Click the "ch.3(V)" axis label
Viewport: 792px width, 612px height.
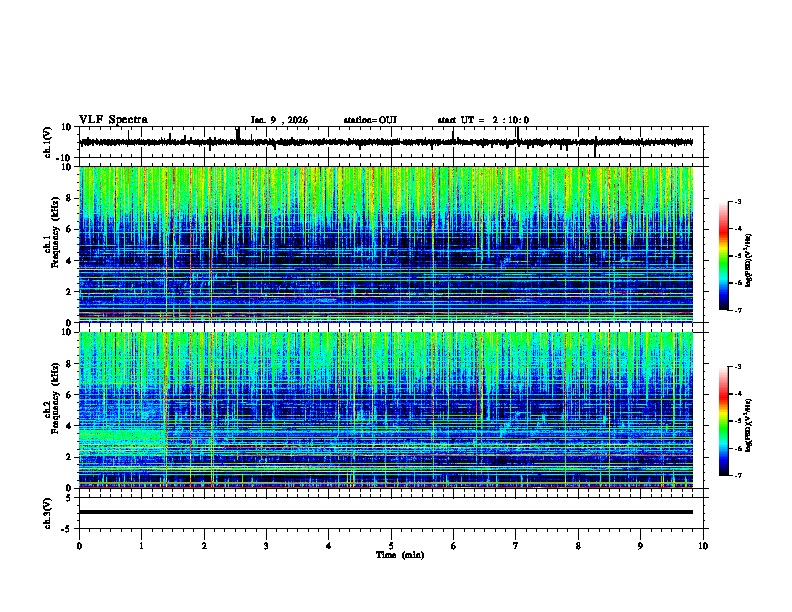tap(48, 513)
